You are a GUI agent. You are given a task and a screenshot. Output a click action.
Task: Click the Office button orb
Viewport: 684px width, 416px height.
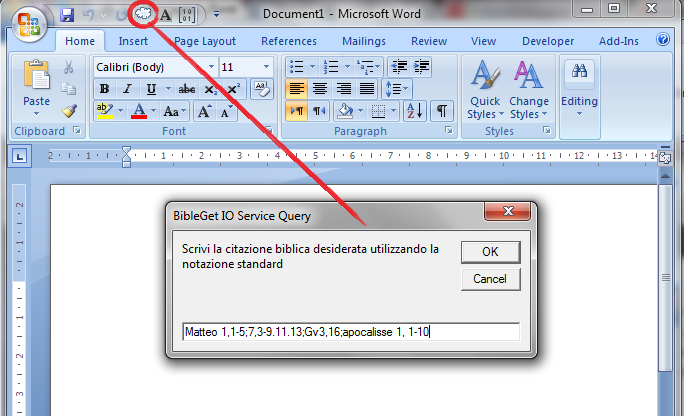tap(29, 24)
